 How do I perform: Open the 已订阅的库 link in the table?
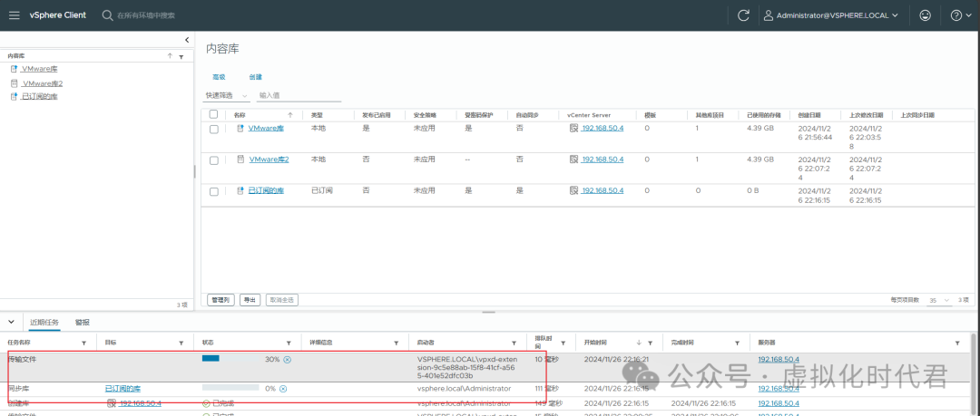tap(266, 190)
